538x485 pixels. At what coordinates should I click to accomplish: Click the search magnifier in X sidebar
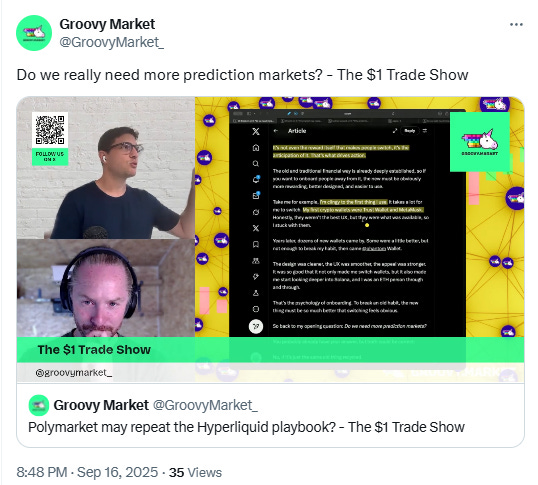[256, 164]
